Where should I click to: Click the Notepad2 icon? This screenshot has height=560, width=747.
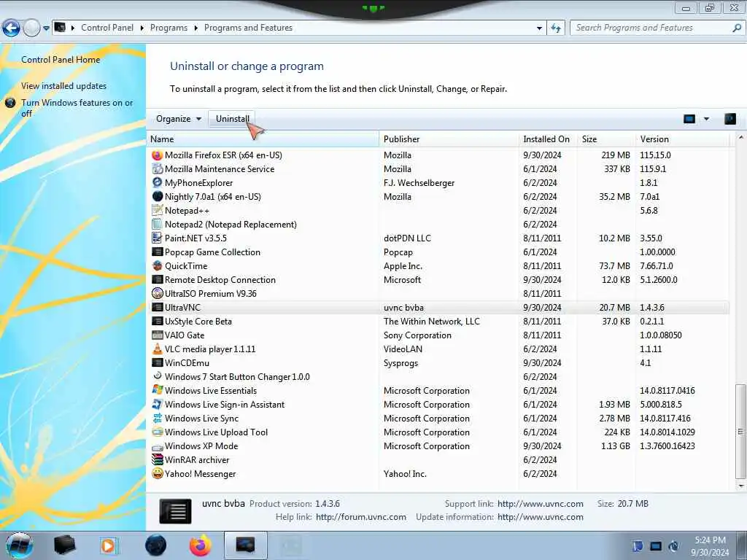pyautogui.click(x=158, y=225)
